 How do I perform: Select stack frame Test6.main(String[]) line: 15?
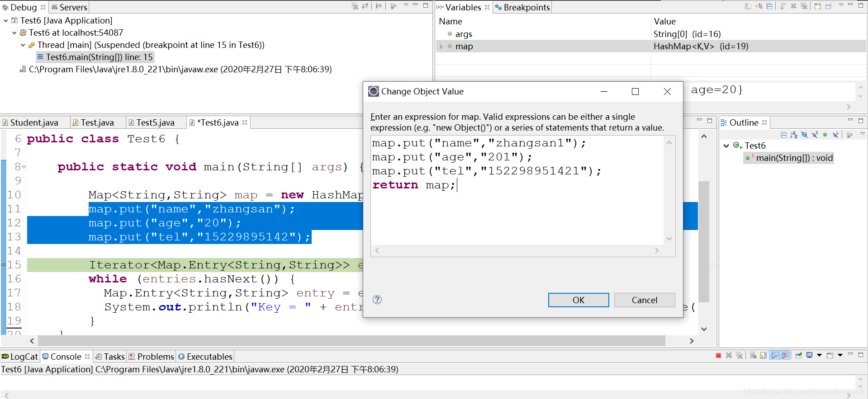coord(95,57)
